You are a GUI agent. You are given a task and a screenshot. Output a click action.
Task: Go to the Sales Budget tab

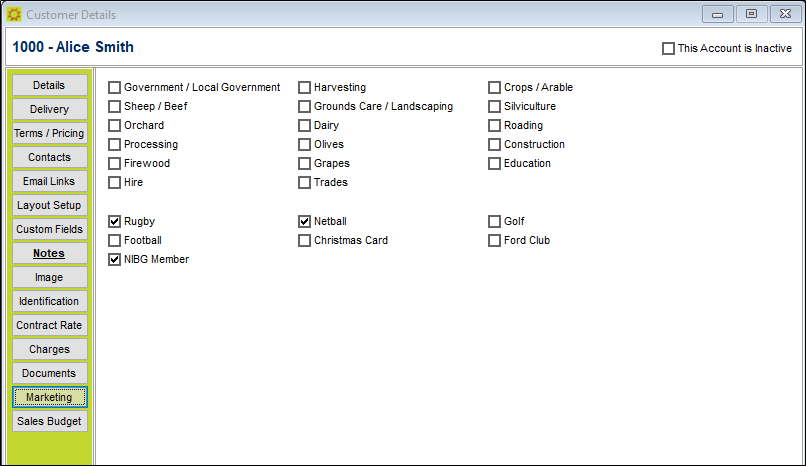coord(49,421)
